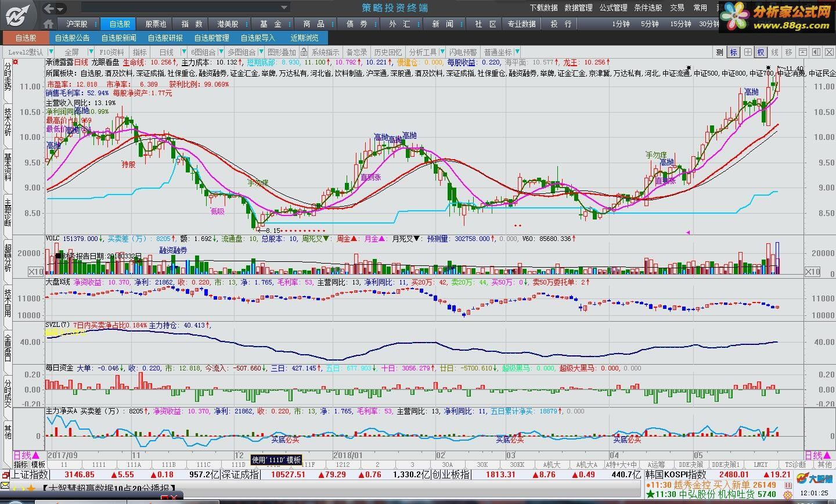Switch chart to 15分钟 period
This screenshot has width=836, height=504.
point(680,24)
